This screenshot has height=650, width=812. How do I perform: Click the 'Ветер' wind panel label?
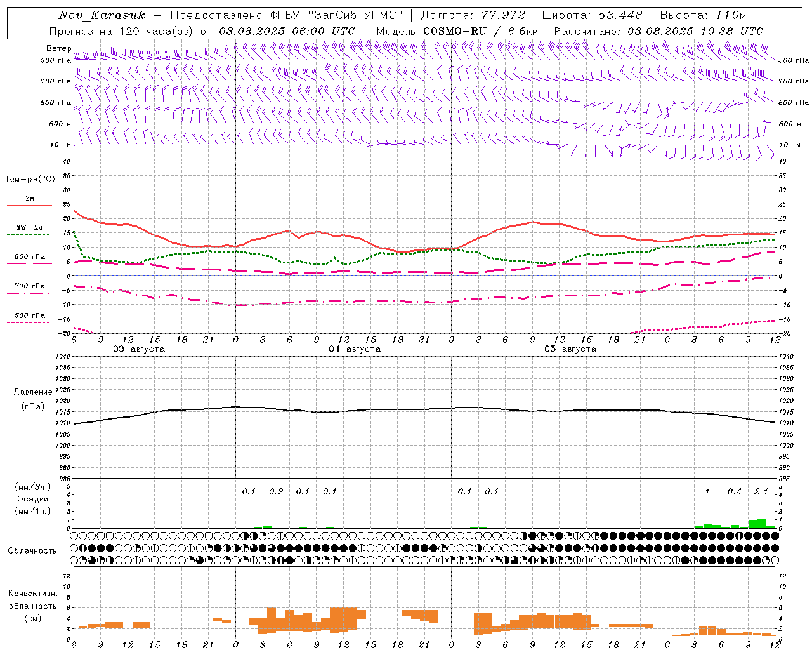coord(58,48)
